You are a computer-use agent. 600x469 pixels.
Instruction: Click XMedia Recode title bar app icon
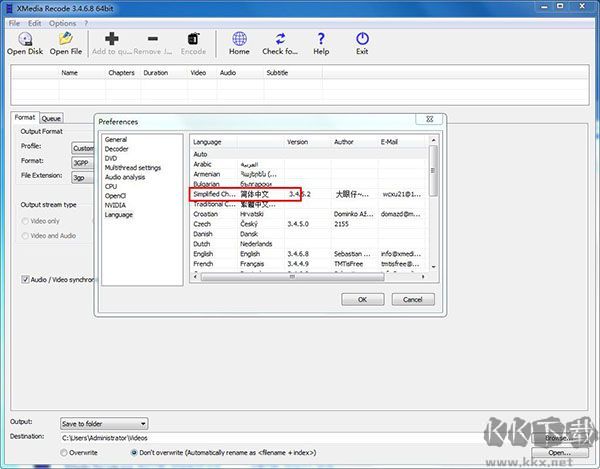click(x=9, y=8)
